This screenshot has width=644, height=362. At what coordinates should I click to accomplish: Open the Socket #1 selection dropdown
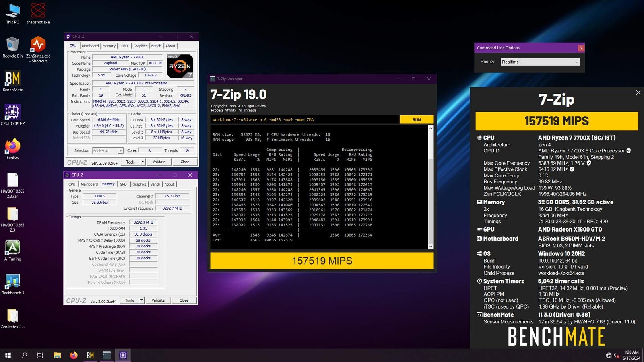point(120,151)
